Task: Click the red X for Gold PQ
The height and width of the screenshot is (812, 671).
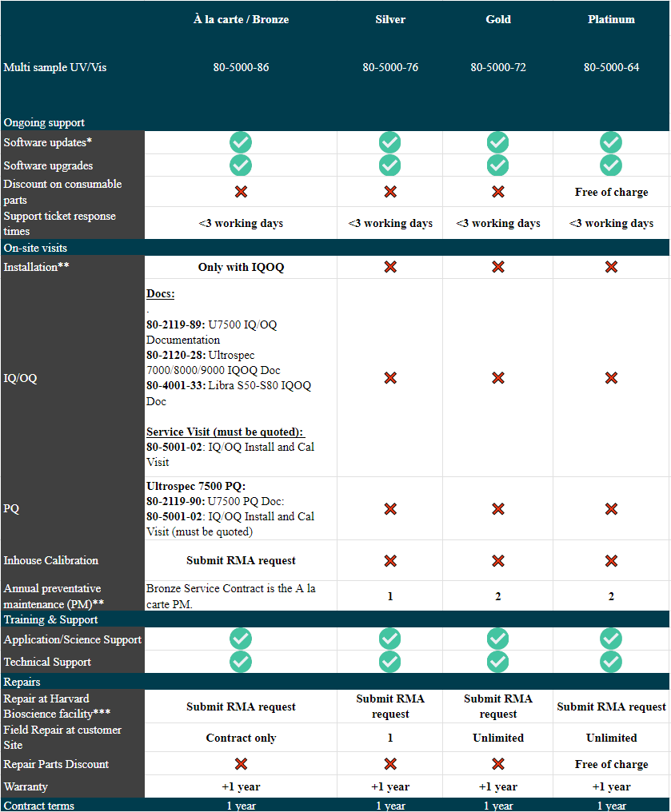Action: [x=497, y=508]
